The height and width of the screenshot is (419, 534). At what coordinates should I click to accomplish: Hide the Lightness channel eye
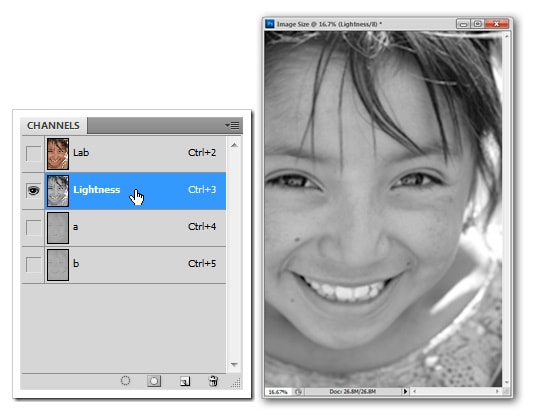[33, 190]
